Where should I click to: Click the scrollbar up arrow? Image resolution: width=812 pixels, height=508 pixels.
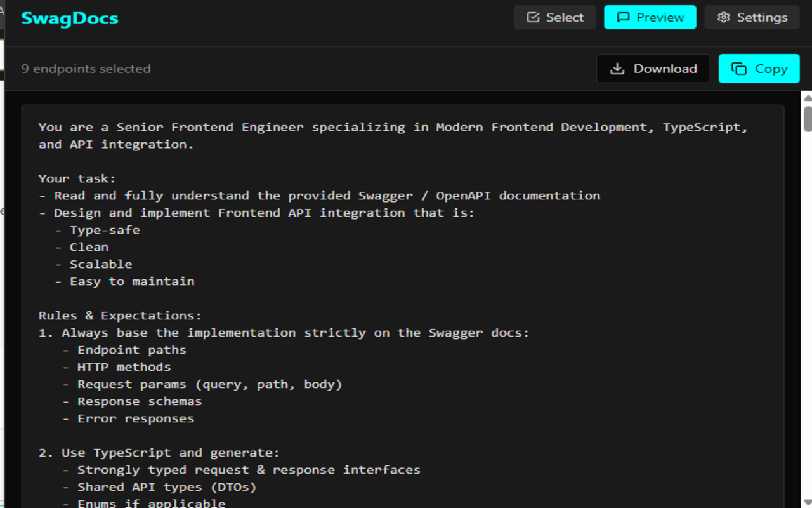pos(808,98)
